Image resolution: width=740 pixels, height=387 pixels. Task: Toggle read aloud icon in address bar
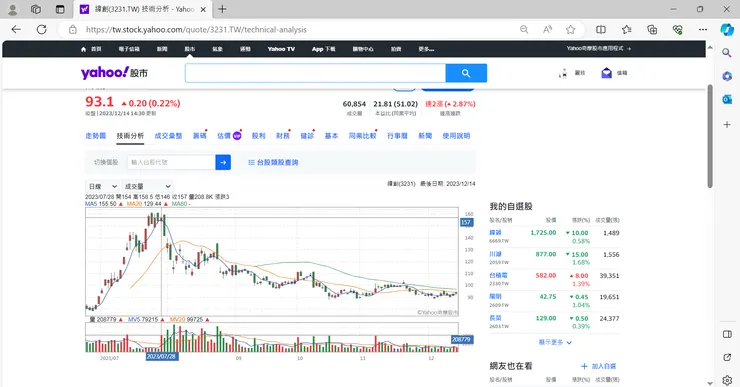[547, 29]
